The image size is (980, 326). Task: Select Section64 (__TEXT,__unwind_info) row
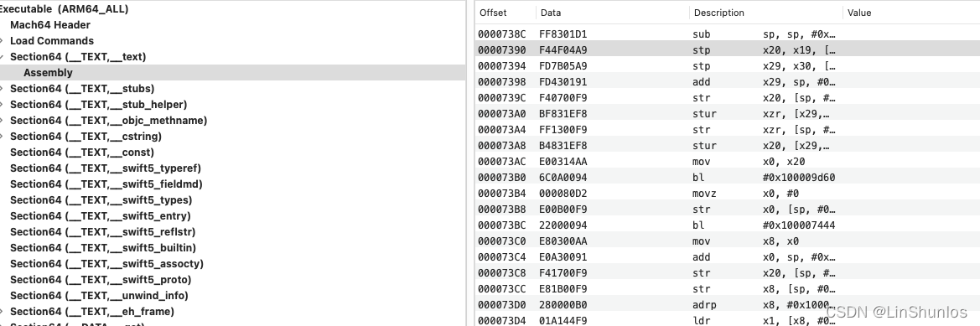point(100,295)
